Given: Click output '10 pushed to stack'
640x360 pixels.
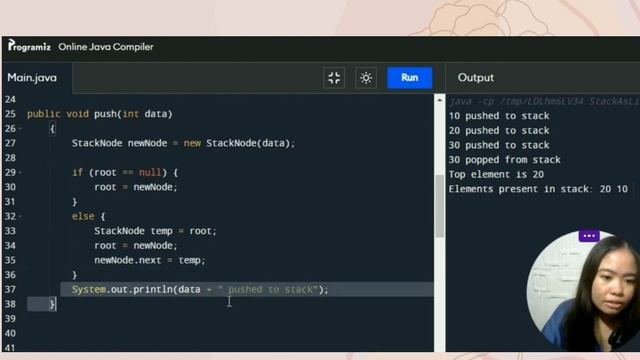Looking at the screenshot, I should point(499,116).
